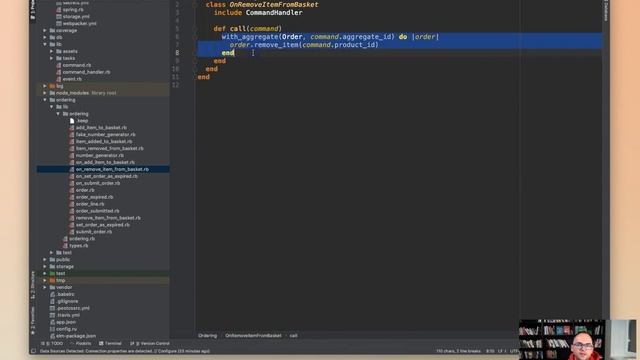Open command_handler.rb Ruby file icon
The height and width of the screenshot is (360, 640).
59,72
